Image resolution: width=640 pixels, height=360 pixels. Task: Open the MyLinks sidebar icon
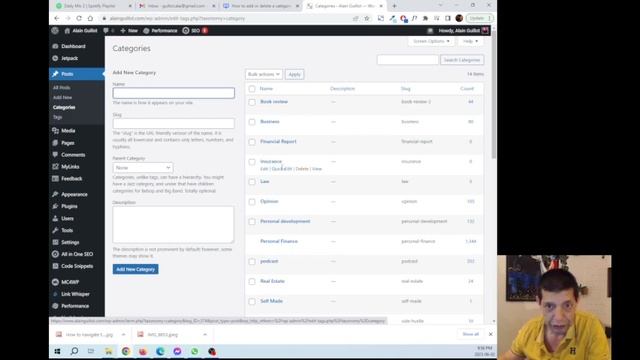pos(55,167)
